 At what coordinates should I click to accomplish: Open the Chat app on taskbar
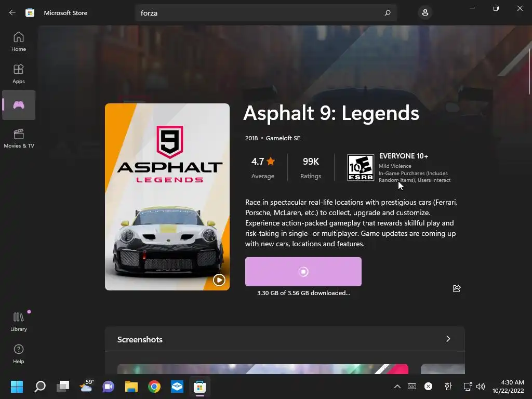[x=108, y=387]
